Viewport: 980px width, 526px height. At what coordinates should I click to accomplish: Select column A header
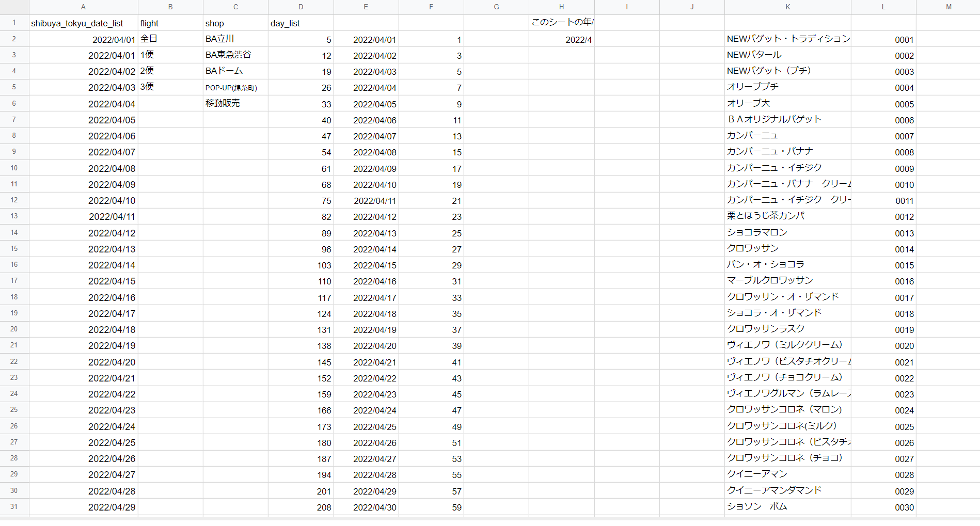(83, 7)
